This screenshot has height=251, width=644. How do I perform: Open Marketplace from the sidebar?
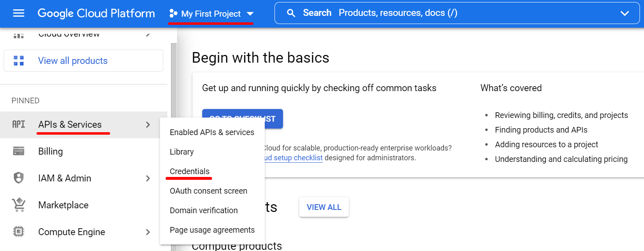(84, 205)
